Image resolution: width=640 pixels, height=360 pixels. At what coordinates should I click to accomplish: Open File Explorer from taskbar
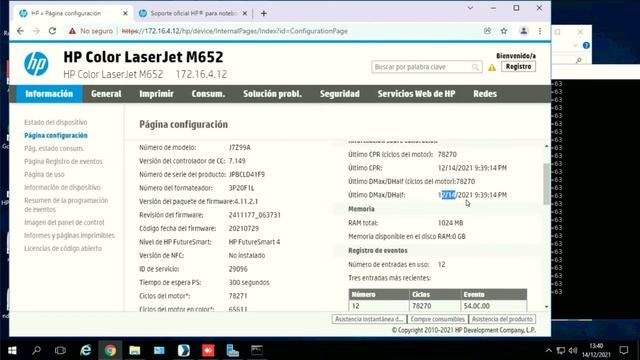coord(135,350)
